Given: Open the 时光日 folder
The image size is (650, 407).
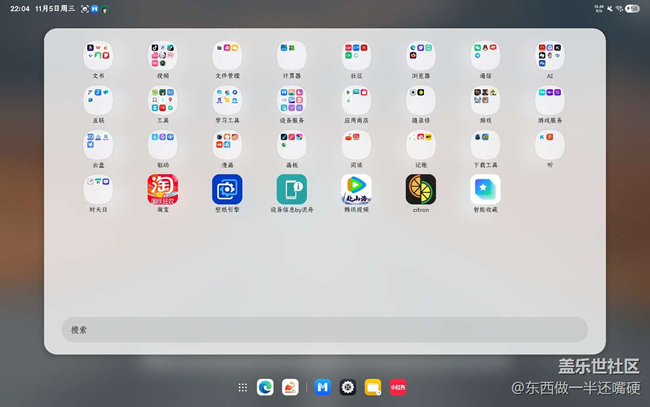Looking at the screenshot, I should pyautogui.click(x=98, y=189).
